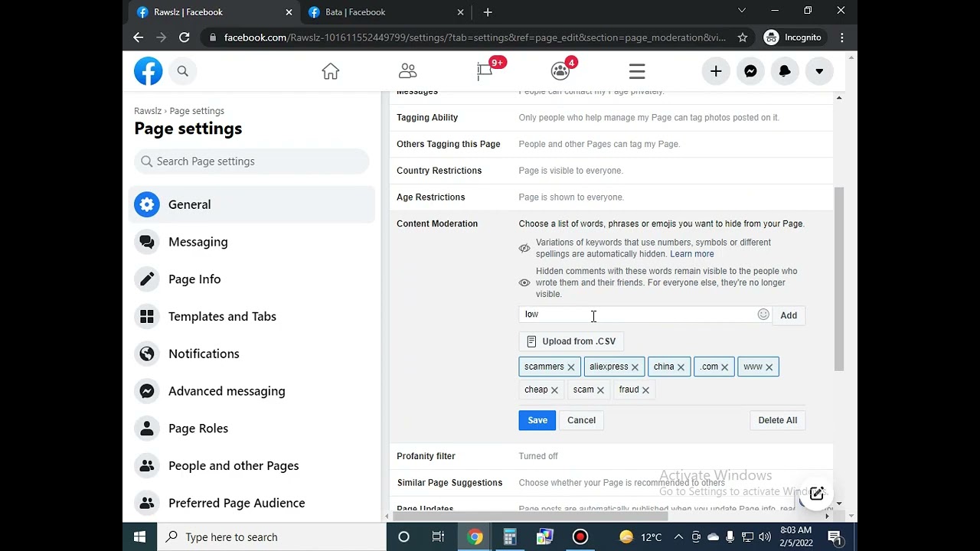Image resolution: width=980 pixels, height=551 pixels.
Task: Select the Rawslz | Facebook browser tab
Action: click(213, 12)
